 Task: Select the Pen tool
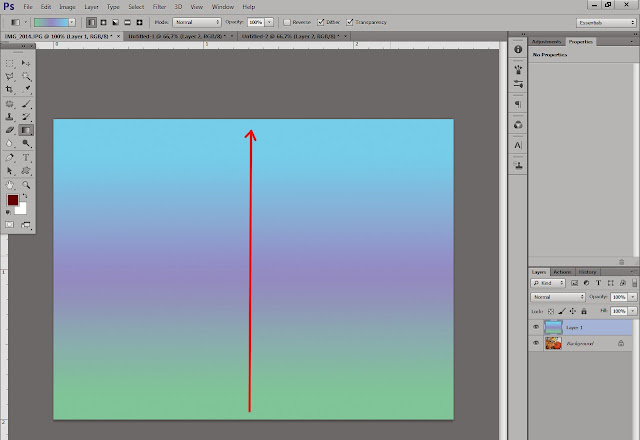coord(9,158)
